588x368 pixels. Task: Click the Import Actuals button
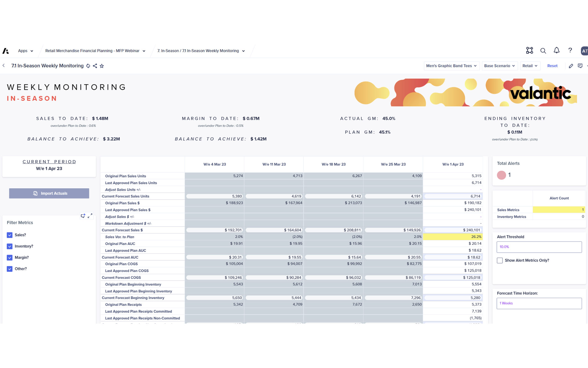(49, 193)
